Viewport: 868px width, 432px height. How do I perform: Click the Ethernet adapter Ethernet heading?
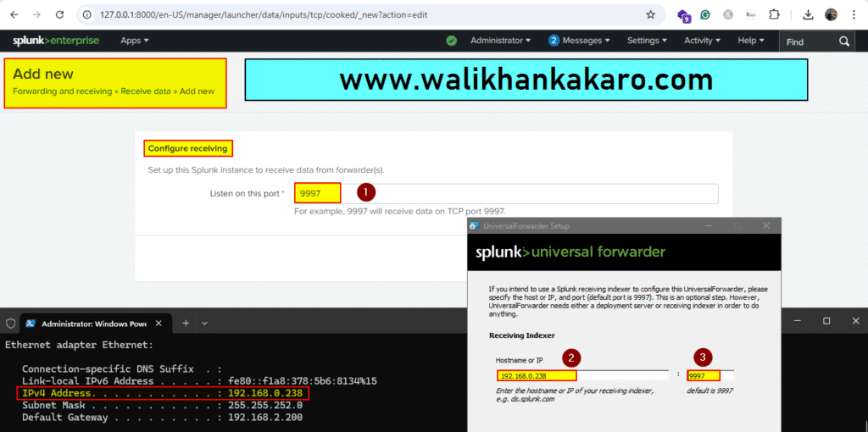pos(79,345)
